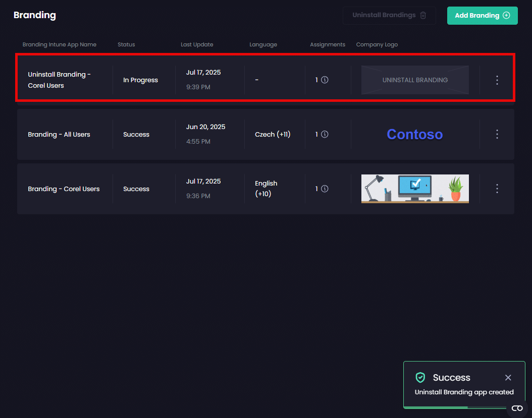Screen dimensions: 532x418
Task: Sort by the Last Update column header
Action: pos(197,44)
